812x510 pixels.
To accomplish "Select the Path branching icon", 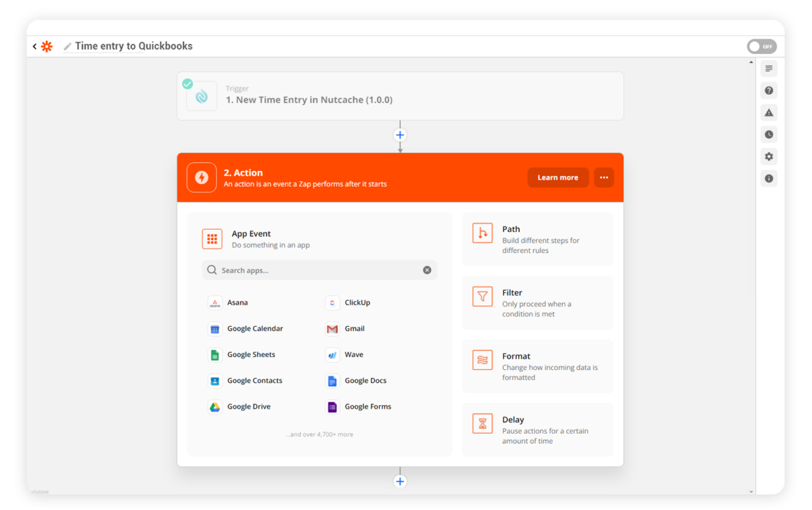I will tap(482, 234).
